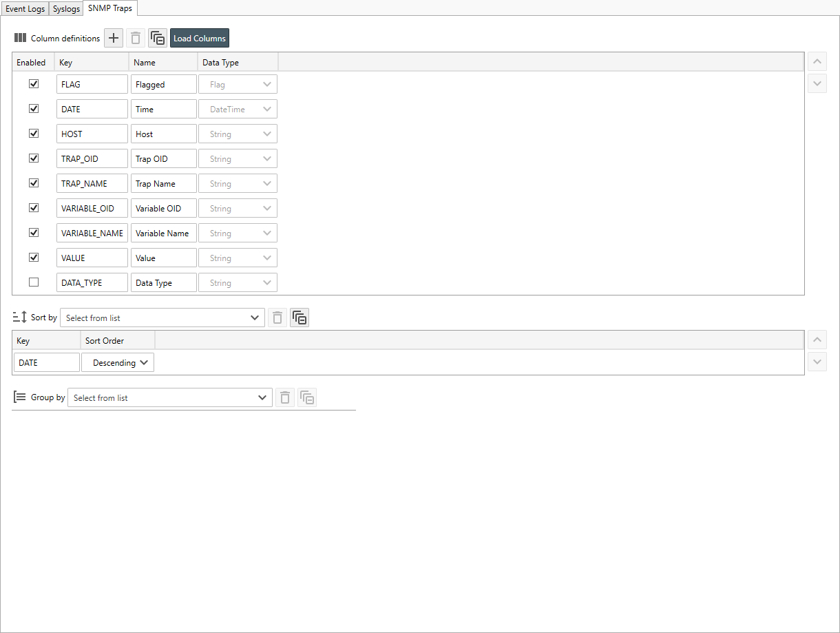
Task: Switch to the Event Logs tab
Action: (x=25, y=9)
